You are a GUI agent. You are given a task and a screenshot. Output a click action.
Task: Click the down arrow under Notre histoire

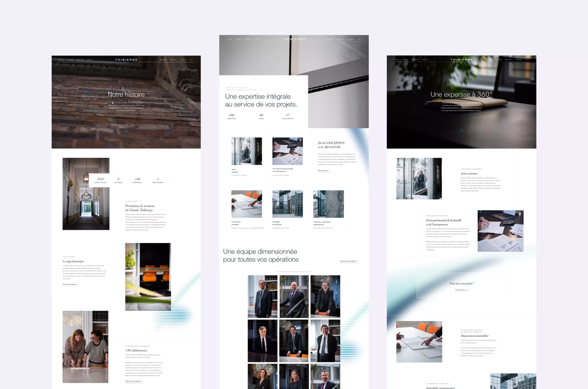point(126,129)
